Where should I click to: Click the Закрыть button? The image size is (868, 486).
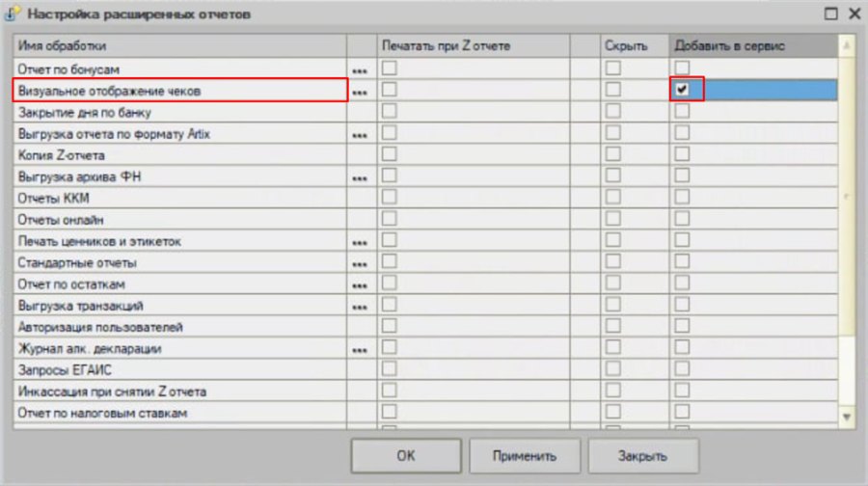coord(643,455)
